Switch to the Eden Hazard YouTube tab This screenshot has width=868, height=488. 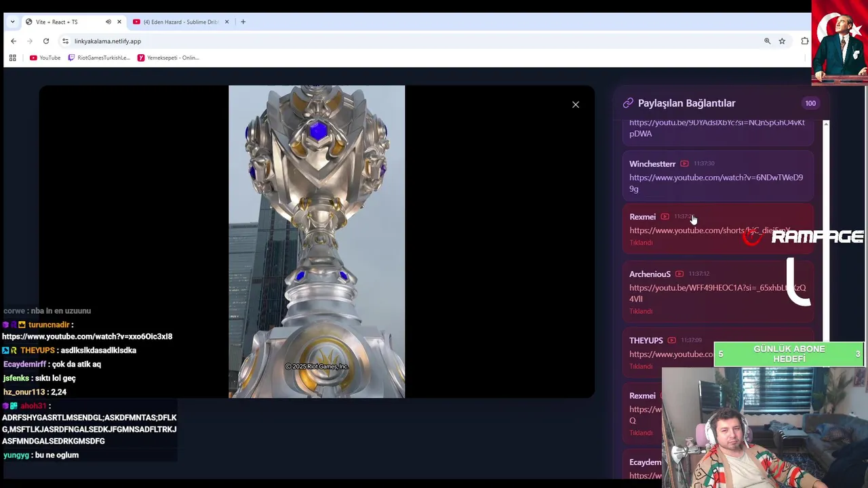point(180,22)
